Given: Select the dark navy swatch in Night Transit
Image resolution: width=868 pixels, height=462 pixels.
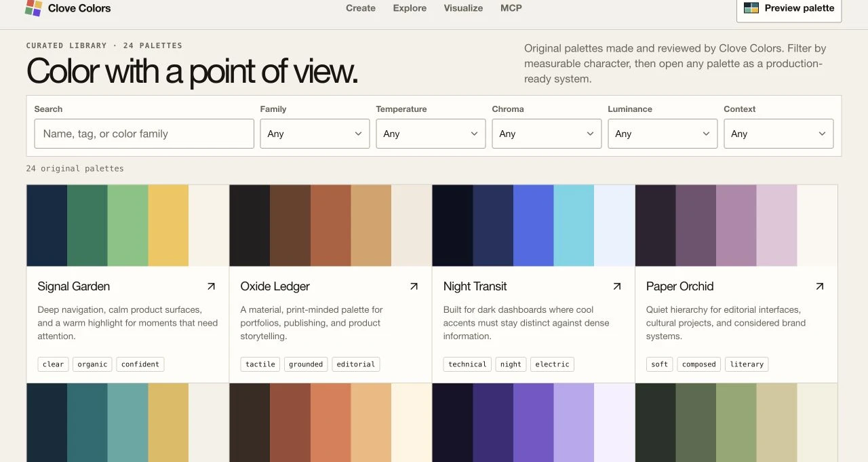Looking at the screenshot, I should tap(494, 225).
